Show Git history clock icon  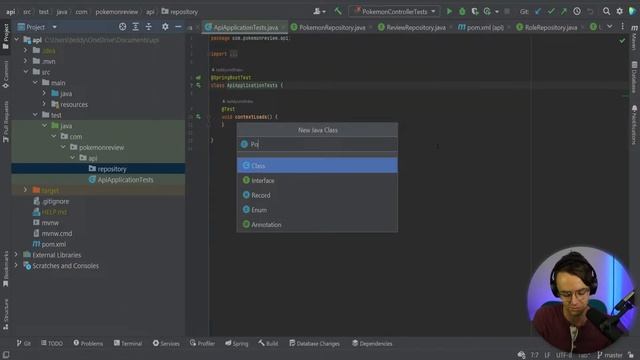pos(577,11)
